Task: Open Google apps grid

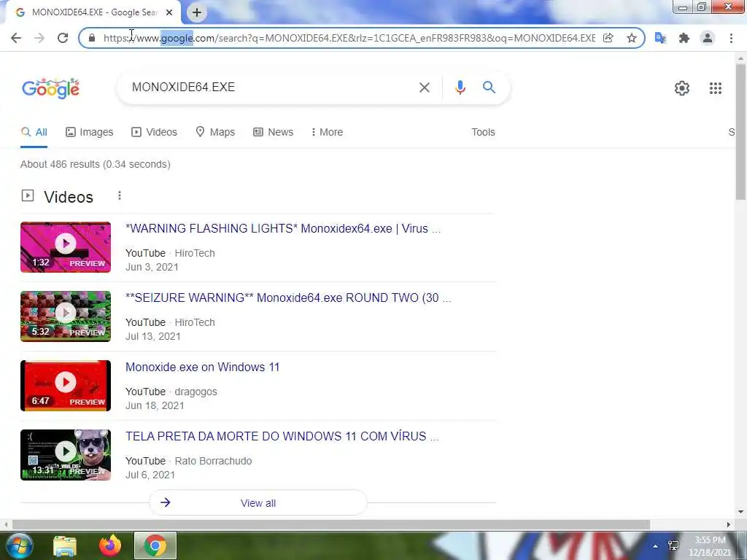Action: point(716,88)
